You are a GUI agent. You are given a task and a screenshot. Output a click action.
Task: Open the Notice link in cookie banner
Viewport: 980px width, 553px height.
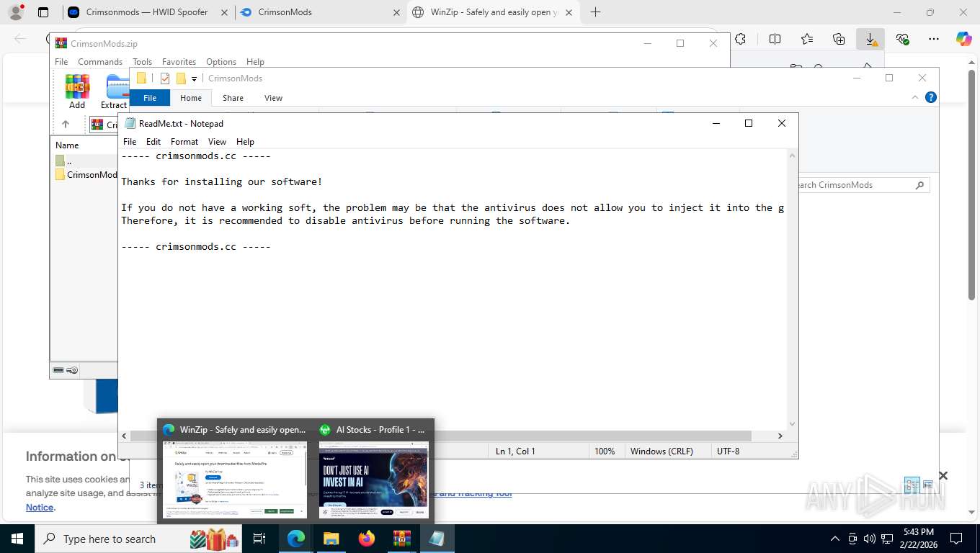[40, 508]
